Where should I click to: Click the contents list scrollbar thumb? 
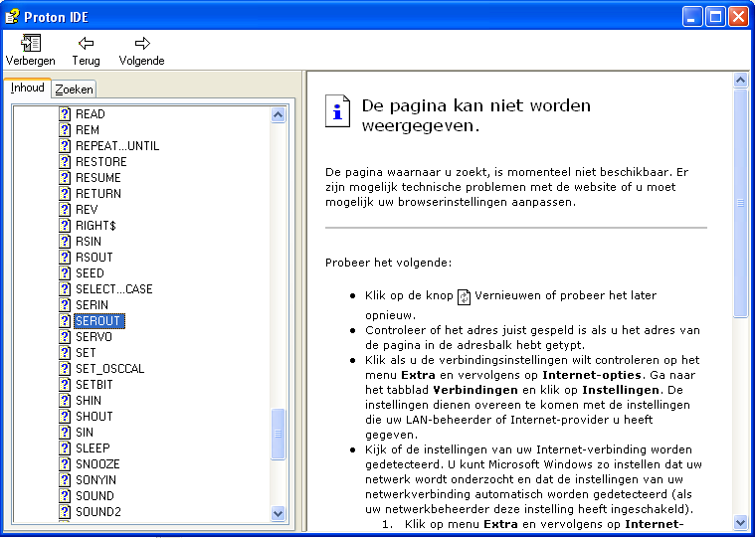coord(279,434)
